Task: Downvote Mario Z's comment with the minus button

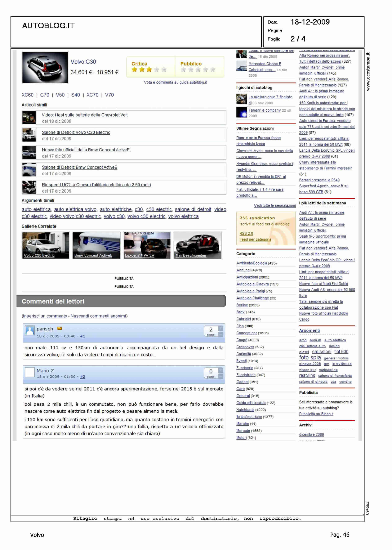Action: pyautogui.click(x=221, y=376)
